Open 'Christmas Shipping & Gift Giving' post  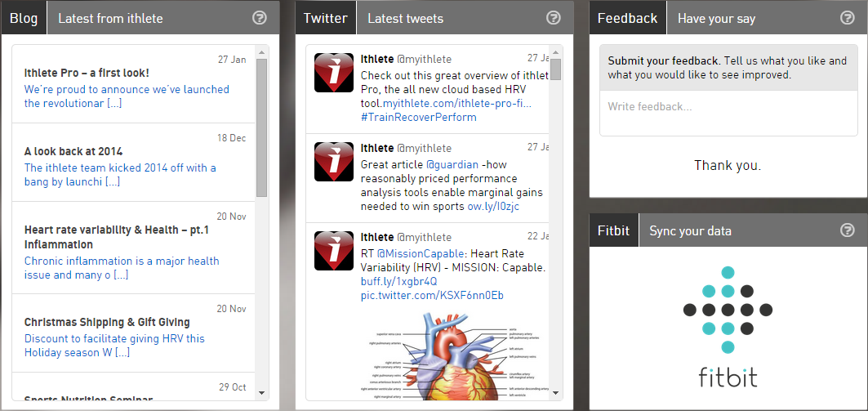108,323
